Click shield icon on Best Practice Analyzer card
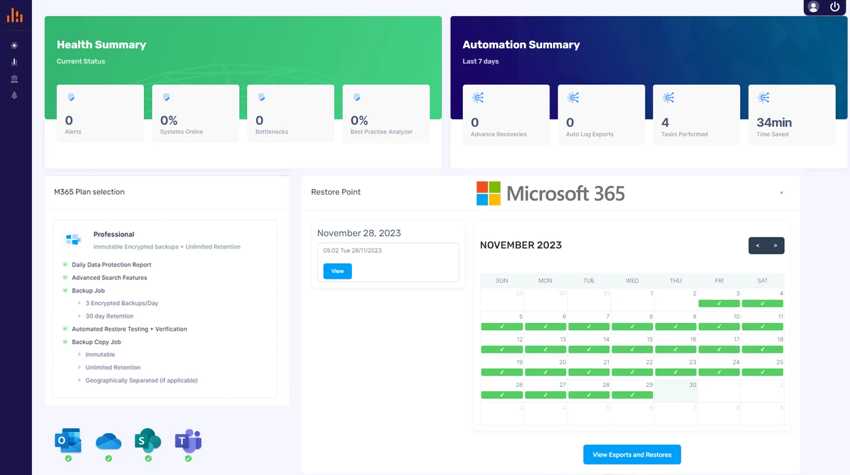The image size is (850, 475). point(357,98)
